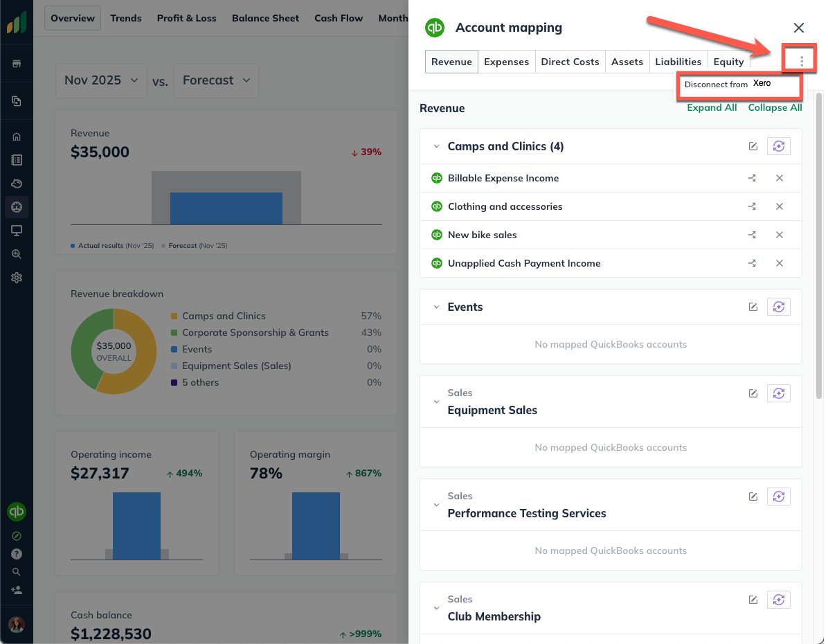Click the revenue breakdown donut chart
The height and width of the screenshot is (644, 828).
pyautogui.click(x=114, y=350)
